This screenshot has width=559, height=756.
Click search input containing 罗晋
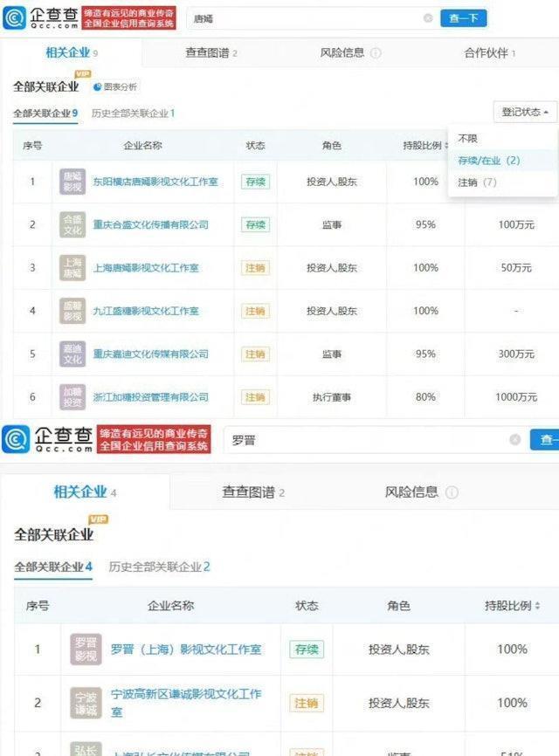coord(367,440)
